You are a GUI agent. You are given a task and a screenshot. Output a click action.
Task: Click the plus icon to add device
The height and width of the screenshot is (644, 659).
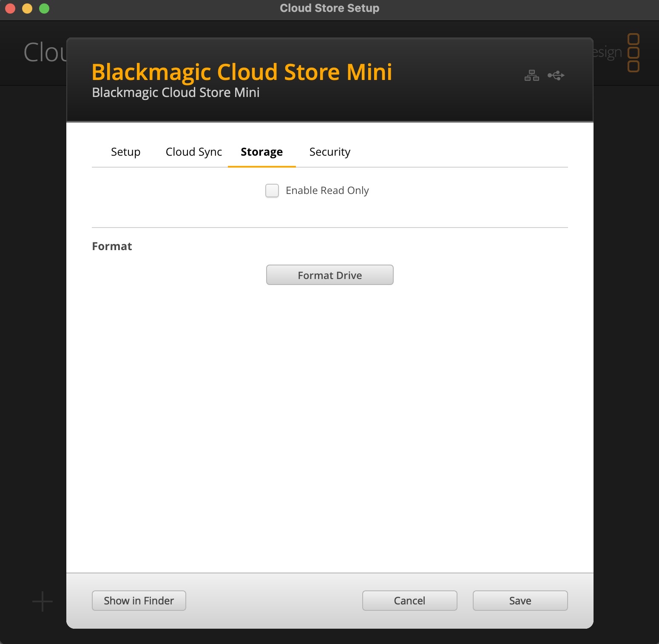[x=43, y=601]
